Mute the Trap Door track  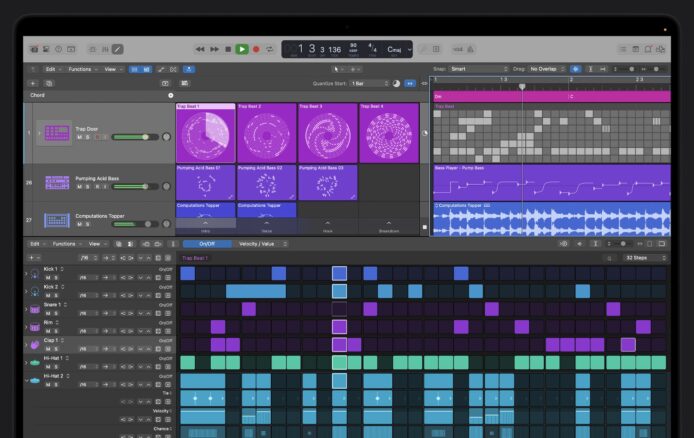tap(78, 138)
